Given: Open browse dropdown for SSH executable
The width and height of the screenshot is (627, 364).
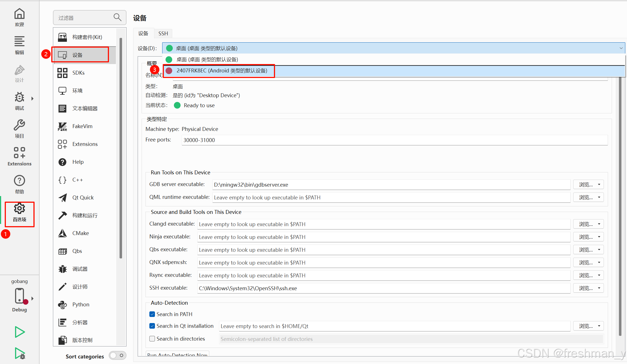Looking at the screenshot, I should point(599,288).
